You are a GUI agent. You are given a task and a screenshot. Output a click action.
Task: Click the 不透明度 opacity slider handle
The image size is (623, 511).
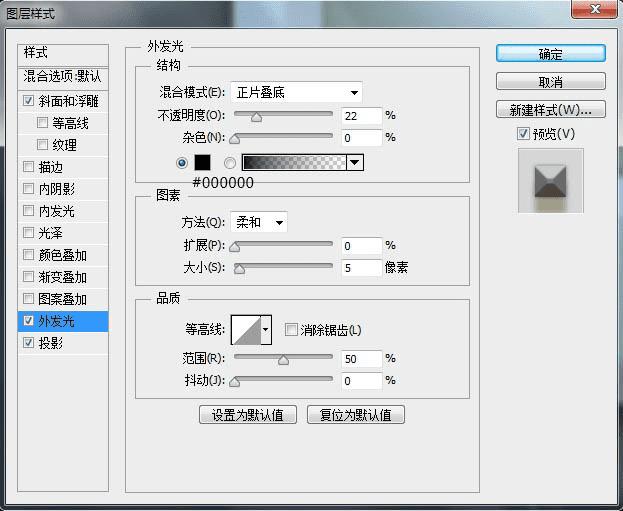coord(257,117)
